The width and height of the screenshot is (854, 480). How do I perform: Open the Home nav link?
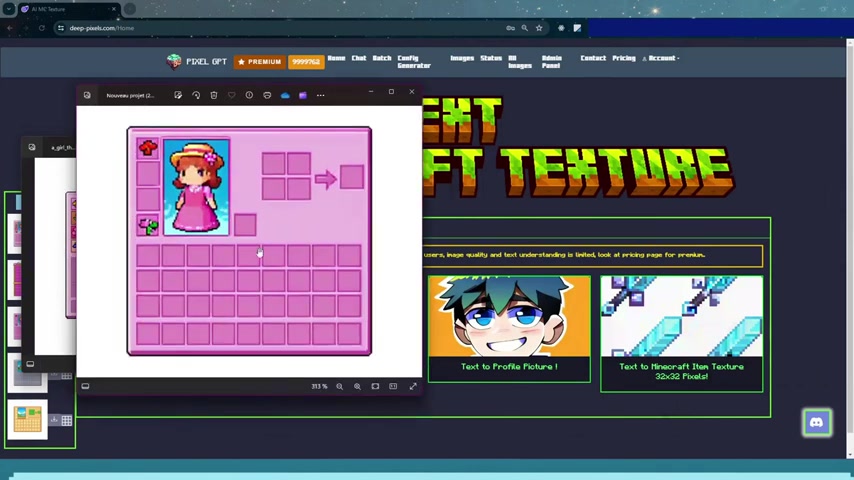pos(337,58)
